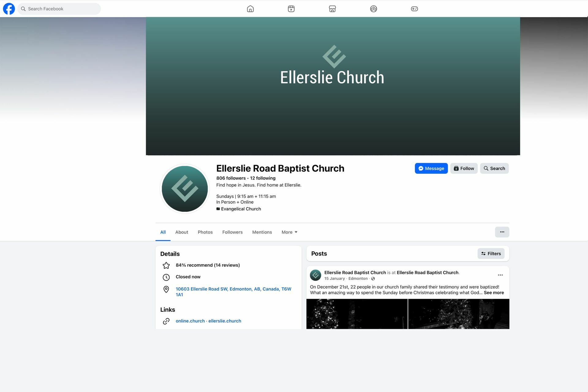Click the Links section heading
Viewport: 588px width, 392px height.
point(168,310)
